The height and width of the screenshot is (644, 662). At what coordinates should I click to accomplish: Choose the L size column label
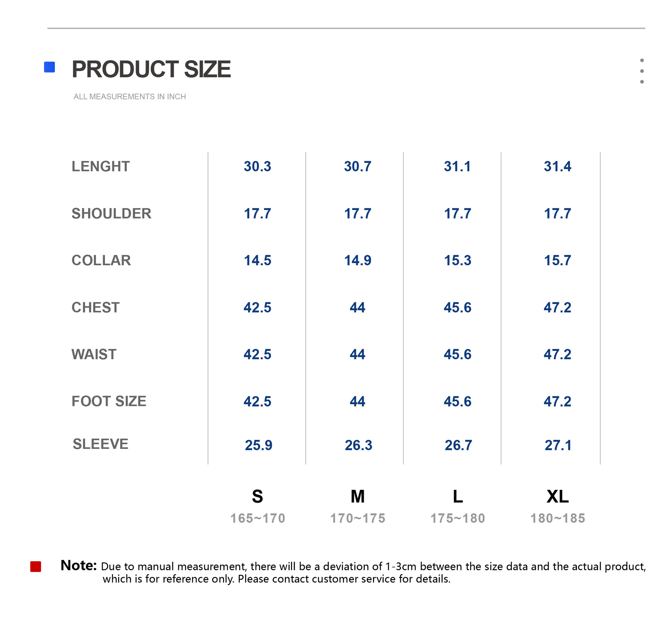tap(457, 496)
